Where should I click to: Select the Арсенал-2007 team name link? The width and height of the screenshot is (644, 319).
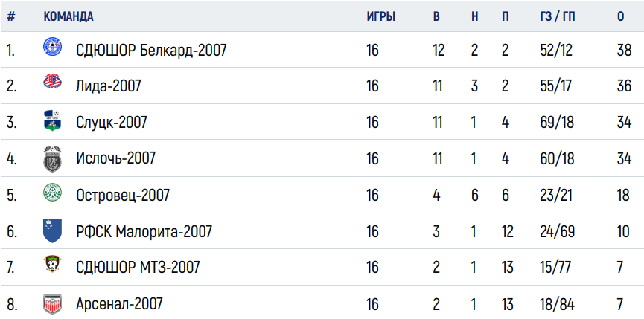coord(119,304)
